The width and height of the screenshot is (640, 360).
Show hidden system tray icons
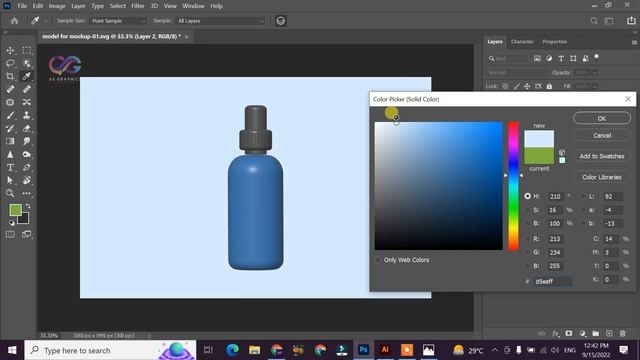pos(495,350)
